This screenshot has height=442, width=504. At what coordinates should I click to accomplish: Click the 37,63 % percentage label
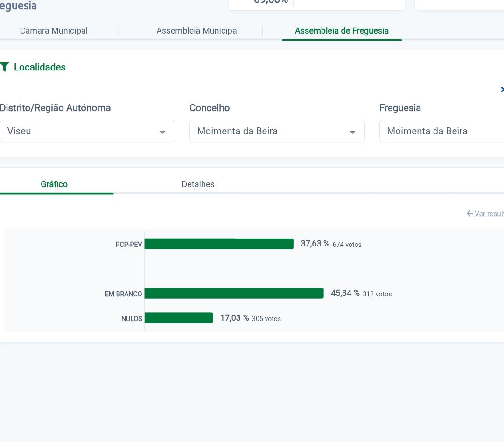click(315, 244)
